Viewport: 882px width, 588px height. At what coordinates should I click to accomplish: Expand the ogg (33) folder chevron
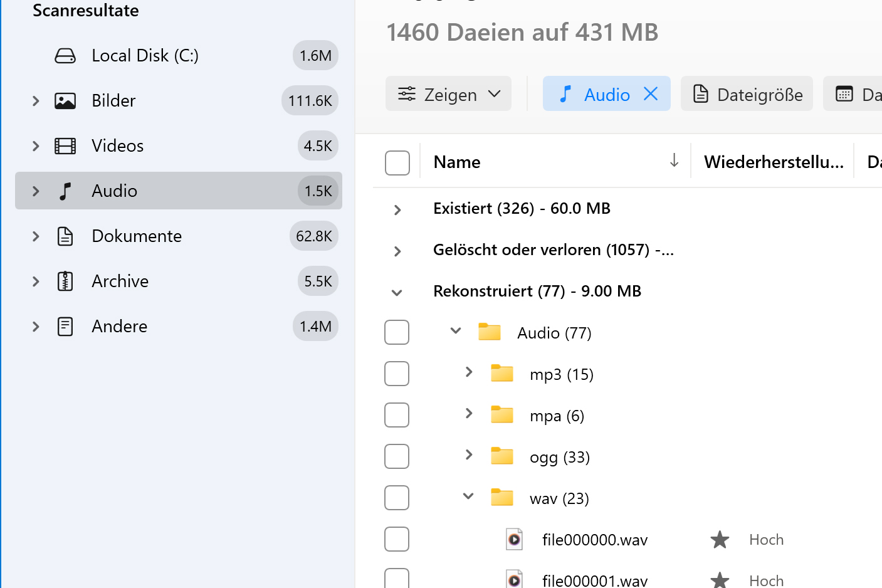click(469, 454)
